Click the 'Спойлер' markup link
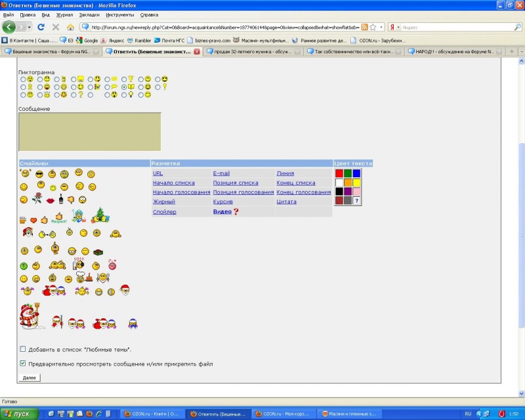This screenshot has width=525, height=420. tap(164, 212)
